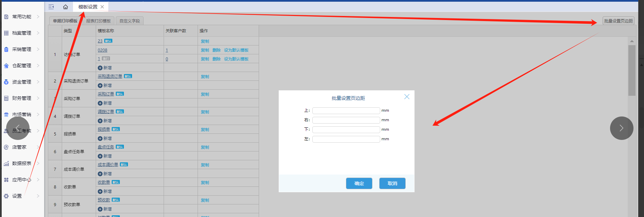Close the 批量设置页边距 dialog with X icon

(x=407, y=97)
